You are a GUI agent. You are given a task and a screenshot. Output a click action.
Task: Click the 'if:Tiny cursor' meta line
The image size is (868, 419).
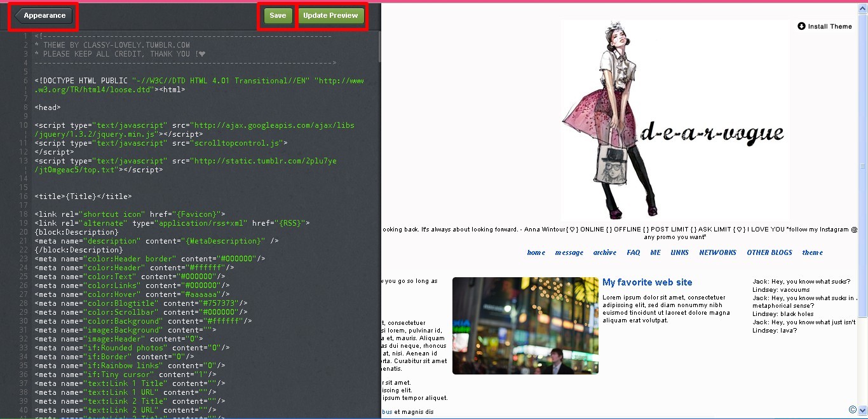click(x=128, y=374)
